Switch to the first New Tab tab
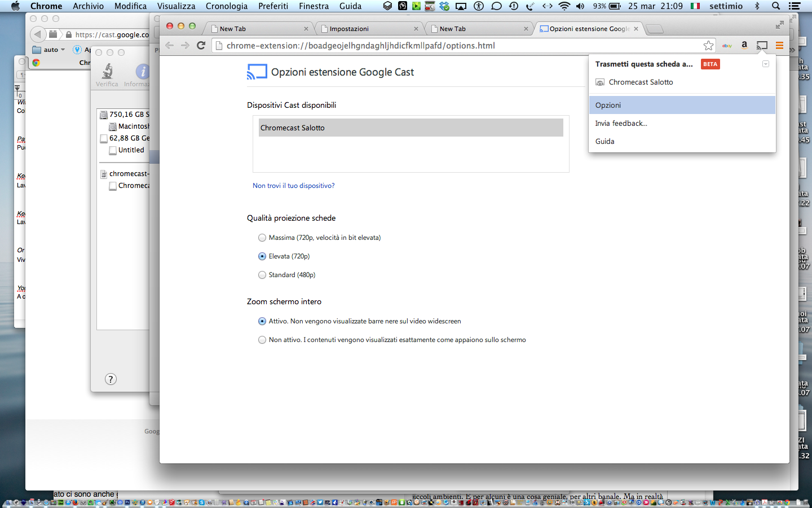 pyautogui.click(x=259, y=29)
